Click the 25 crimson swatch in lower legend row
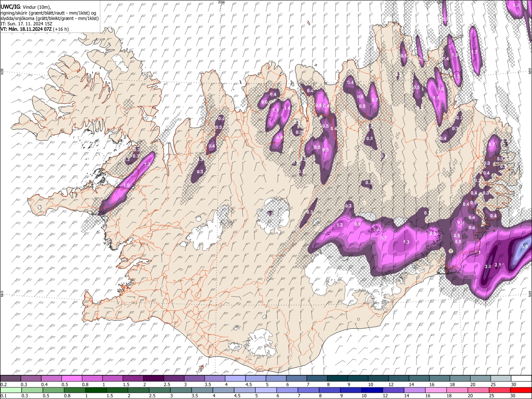This screenshot has height=399, width=532. point(500,390)
